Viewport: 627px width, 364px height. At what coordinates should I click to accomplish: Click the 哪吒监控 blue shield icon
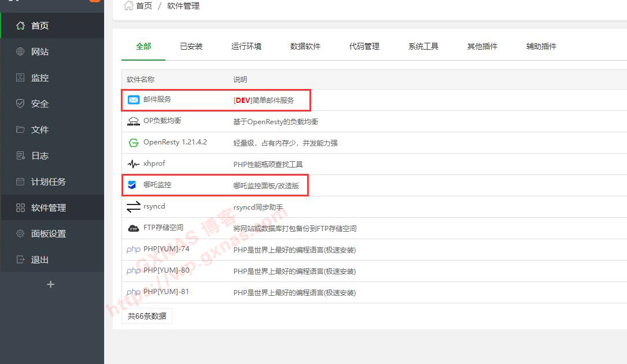click(132, 185)
